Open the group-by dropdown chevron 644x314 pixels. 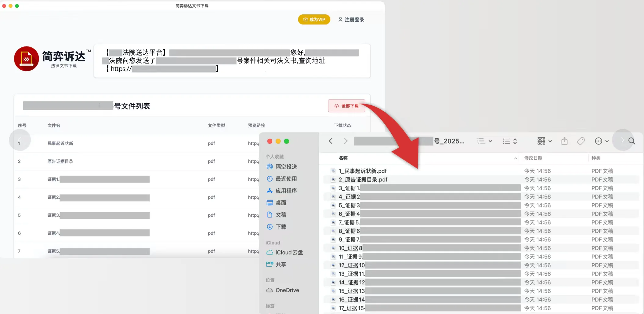[490, 141]
